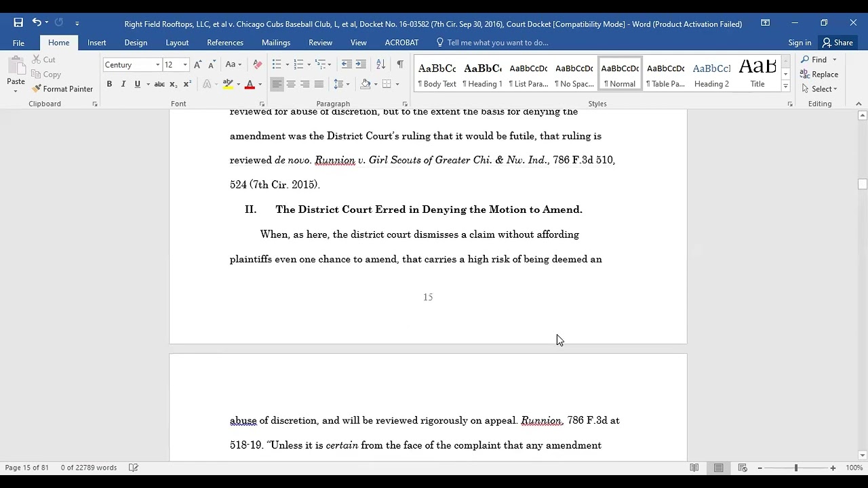Grow the font size

tap(197, 64)
